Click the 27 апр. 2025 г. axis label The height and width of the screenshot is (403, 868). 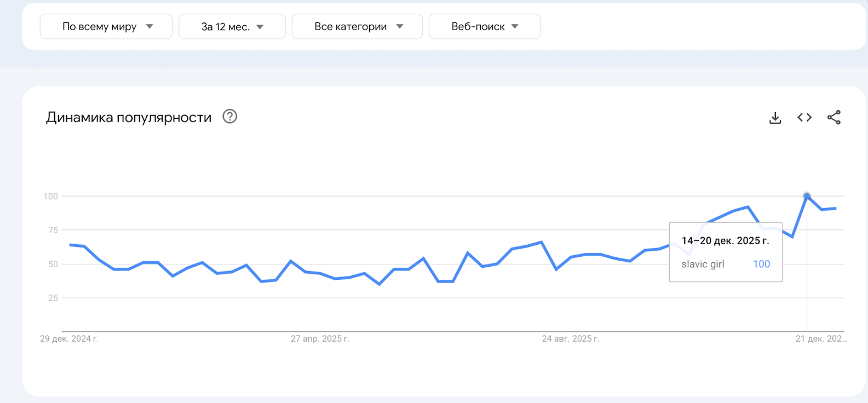coord(320,338)
